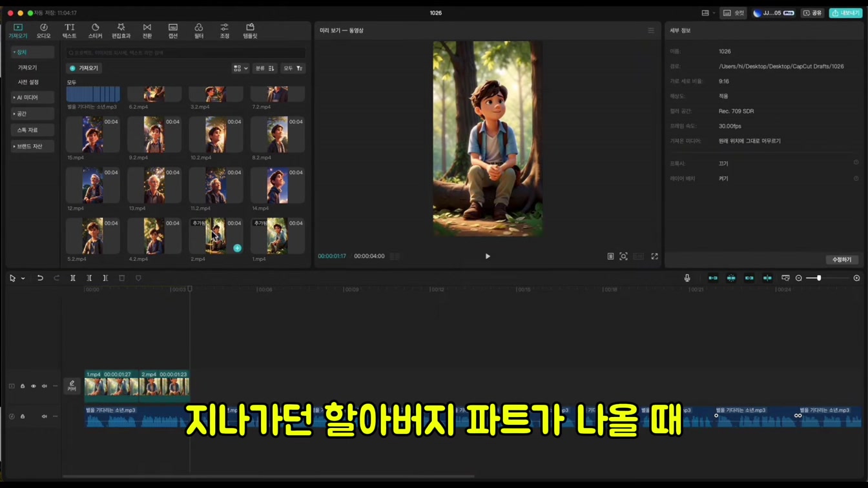Toggle the preview axis option

tap(767, 278)
